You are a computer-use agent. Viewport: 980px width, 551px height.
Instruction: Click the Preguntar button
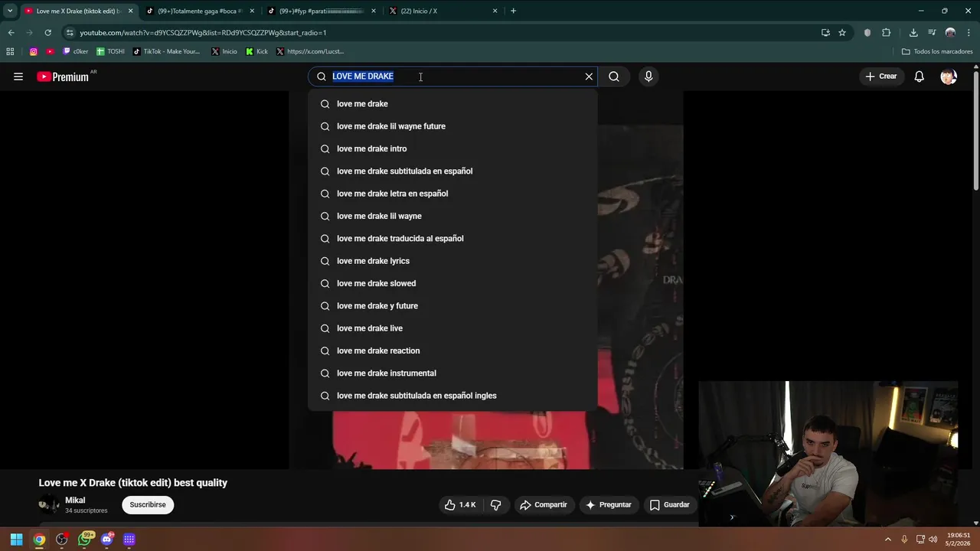609,505
